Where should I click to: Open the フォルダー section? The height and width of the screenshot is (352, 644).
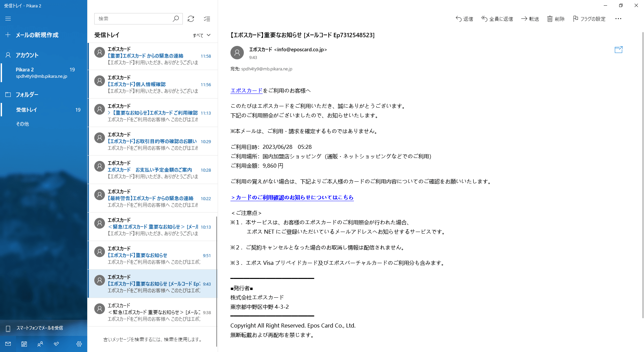pyautogui.click(x=44, y=95)
